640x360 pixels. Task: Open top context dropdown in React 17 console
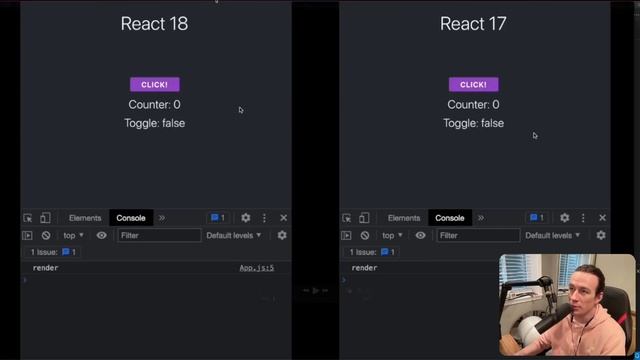click(x=392, y=236)
